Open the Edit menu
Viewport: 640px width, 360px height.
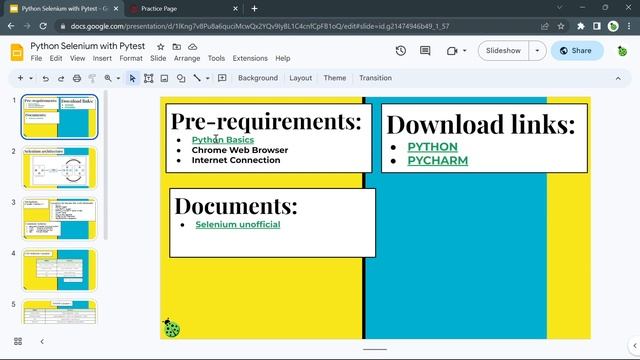pos(56,58)
